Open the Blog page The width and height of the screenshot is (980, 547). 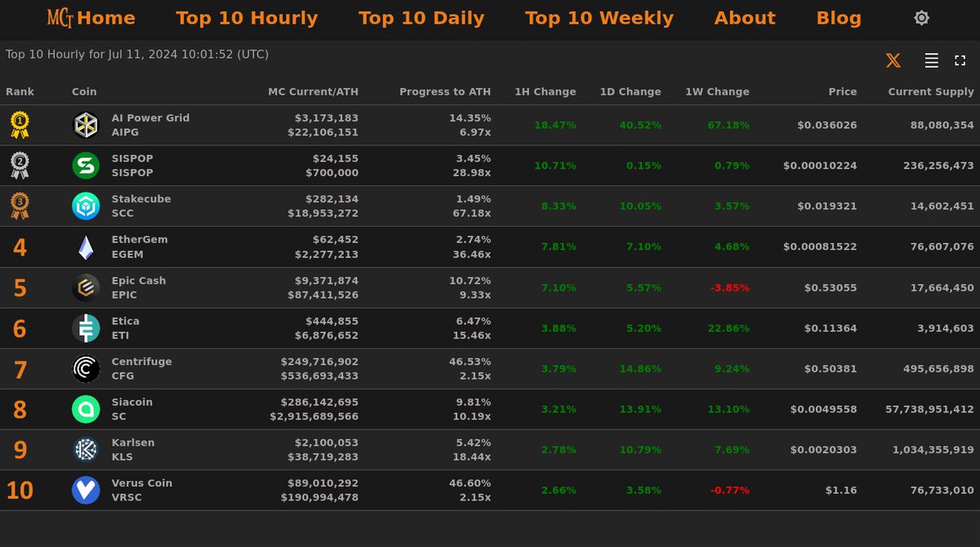click(839, 18)
